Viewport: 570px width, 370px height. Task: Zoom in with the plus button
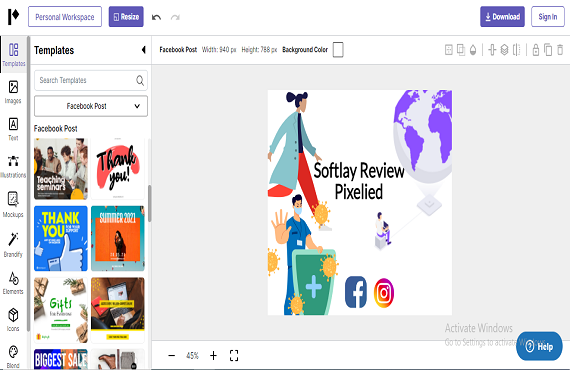(x=213, y=355)
